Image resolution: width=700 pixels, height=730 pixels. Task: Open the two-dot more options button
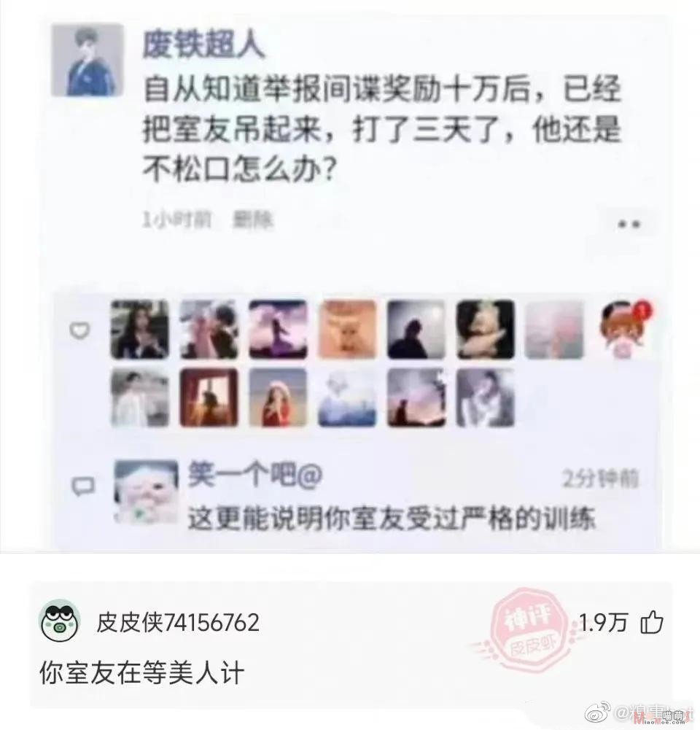[x=629, y=225]
